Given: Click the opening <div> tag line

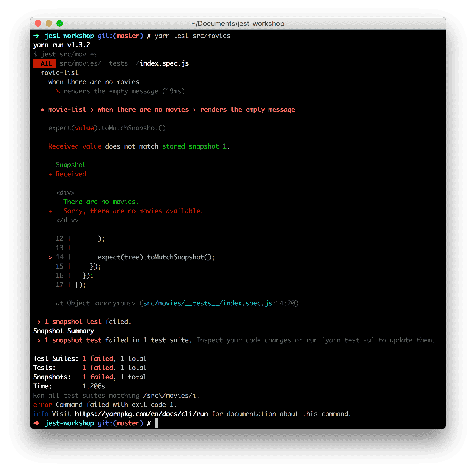Looking at the screenshot, I should pyautogui.click(x=65, y=193).
